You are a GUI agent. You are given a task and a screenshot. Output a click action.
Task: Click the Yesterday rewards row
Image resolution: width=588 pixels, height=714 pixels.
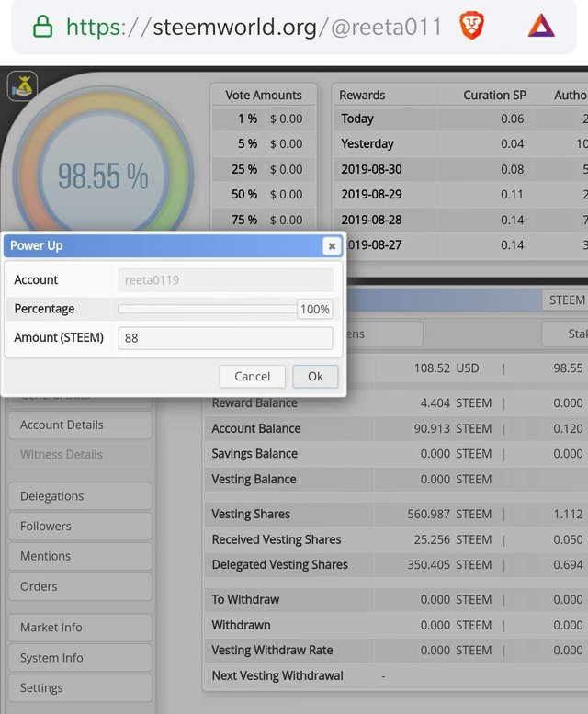point(460,144)
